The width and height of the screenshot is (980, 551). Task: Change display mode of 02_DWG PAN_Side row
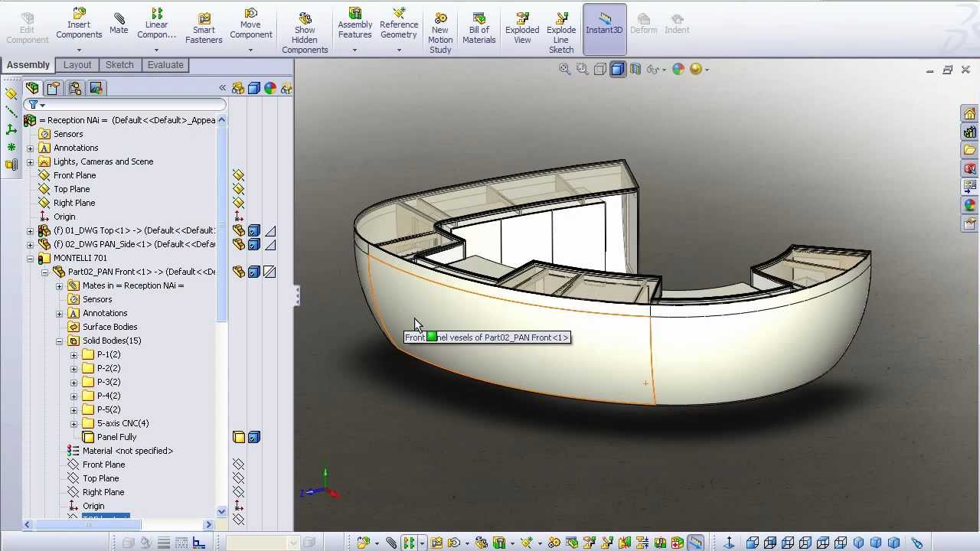(x=254, y=244)
